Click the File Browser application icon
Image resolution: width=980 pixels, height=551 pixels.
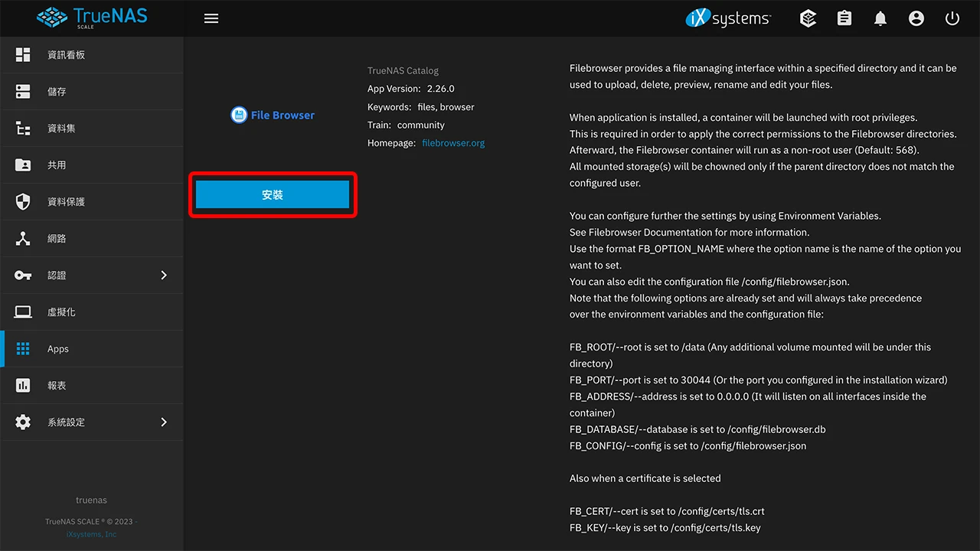coord(238,114)
